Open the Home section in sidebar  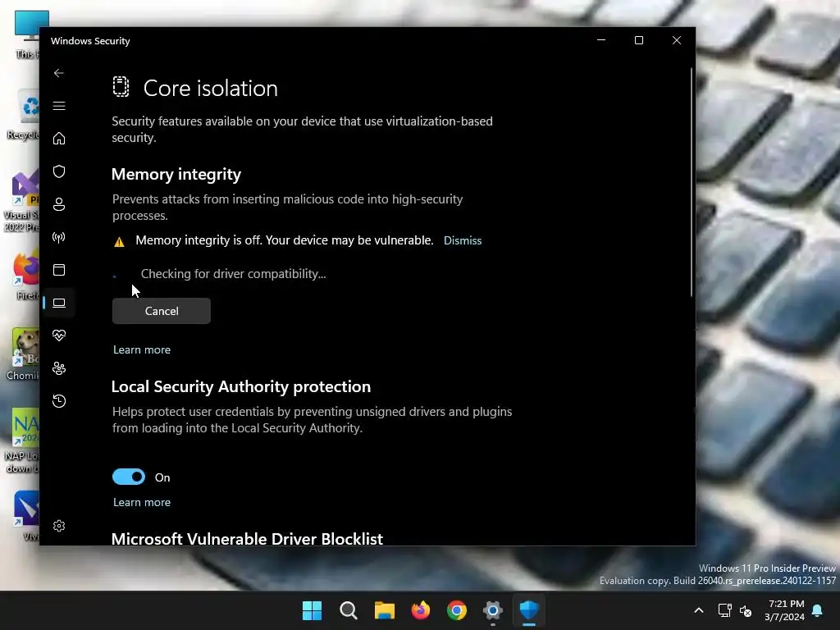coord(59,139)
